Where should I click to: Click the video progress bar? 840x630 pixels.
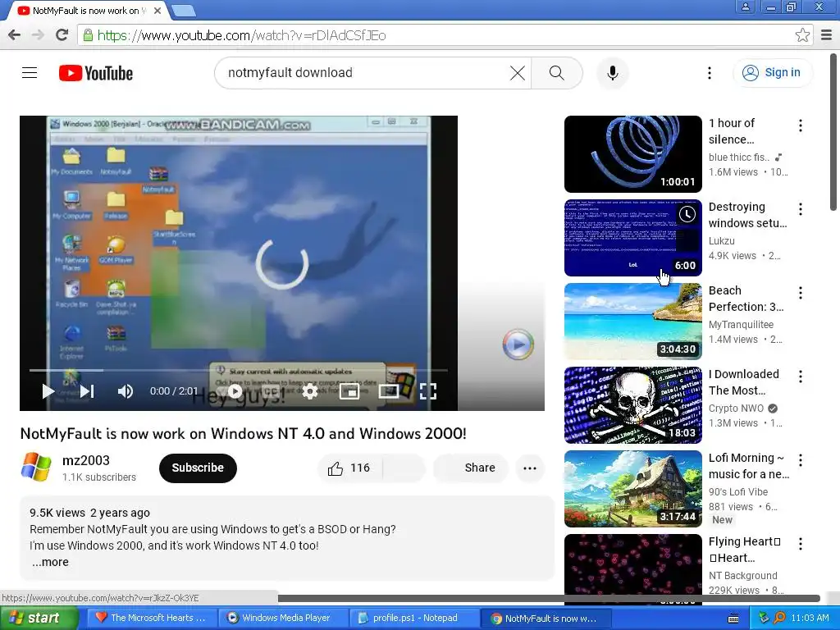(239, 370)
